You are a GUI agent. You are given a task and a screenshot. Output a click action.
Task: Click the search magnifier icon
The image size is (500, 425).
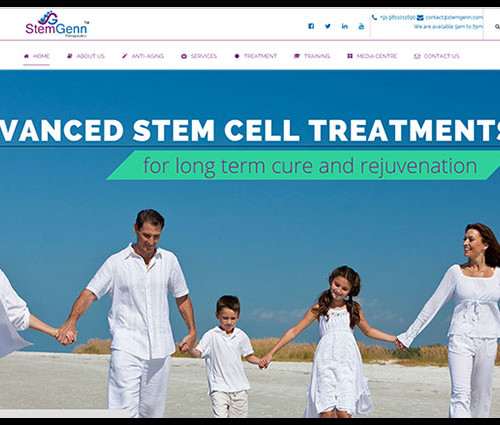pyautogui.click(x=497, y=26)
